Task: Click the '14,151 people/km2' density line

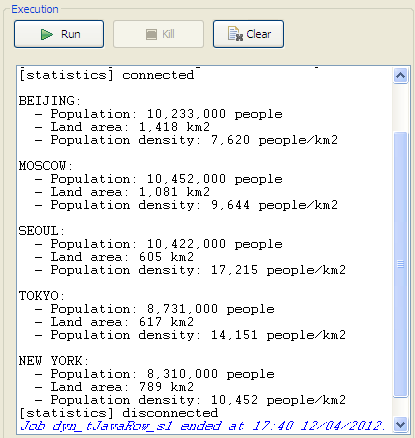Action: 190,335
